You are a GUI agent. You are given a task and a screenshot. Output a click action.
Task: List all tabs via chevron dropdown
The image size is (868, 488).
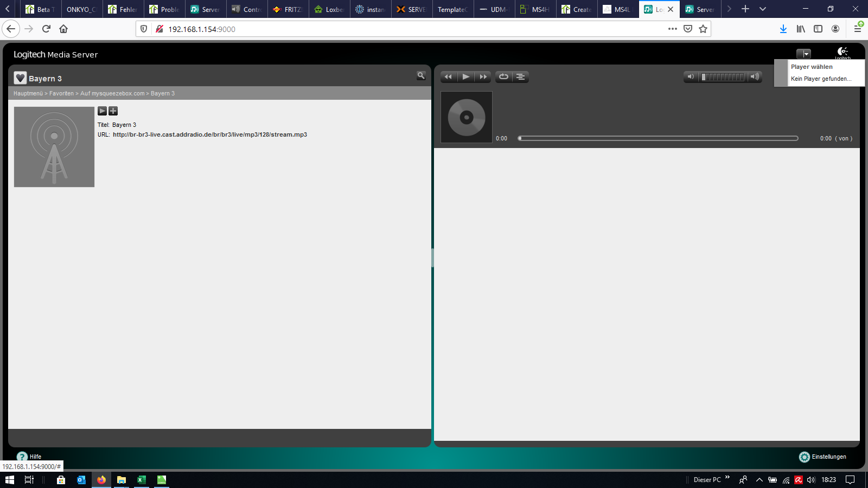tap(763, 9)
